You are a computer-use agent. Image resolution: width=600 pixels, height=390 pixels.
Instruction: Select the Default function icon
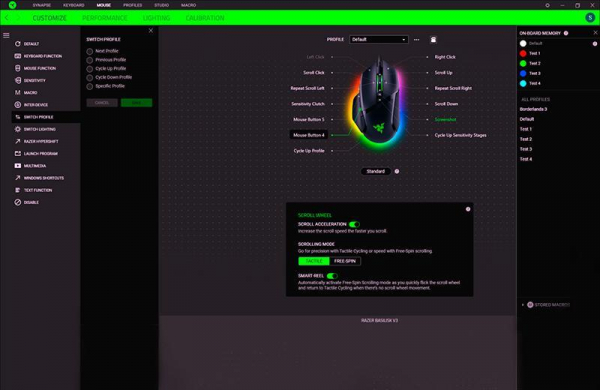click(18, 44)
